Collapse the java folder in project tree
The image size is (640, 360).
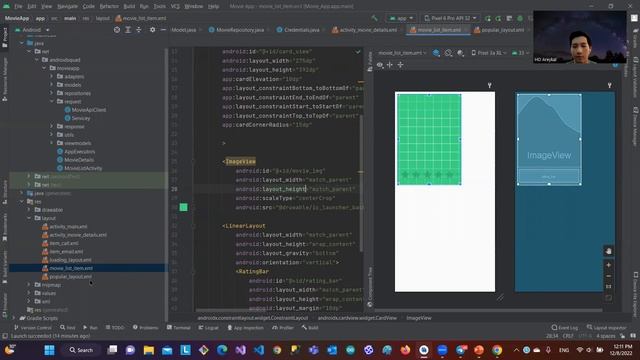[22, 43]
